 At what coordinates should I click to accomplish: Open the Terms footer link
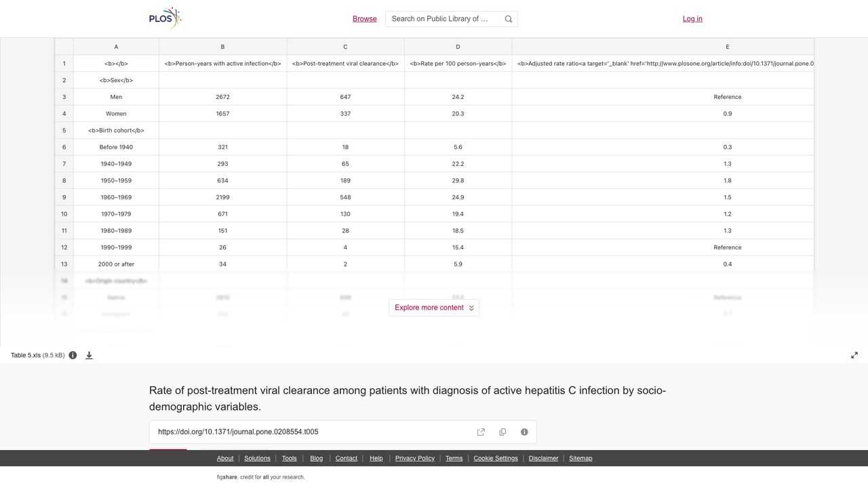click(x=454, y=458)
